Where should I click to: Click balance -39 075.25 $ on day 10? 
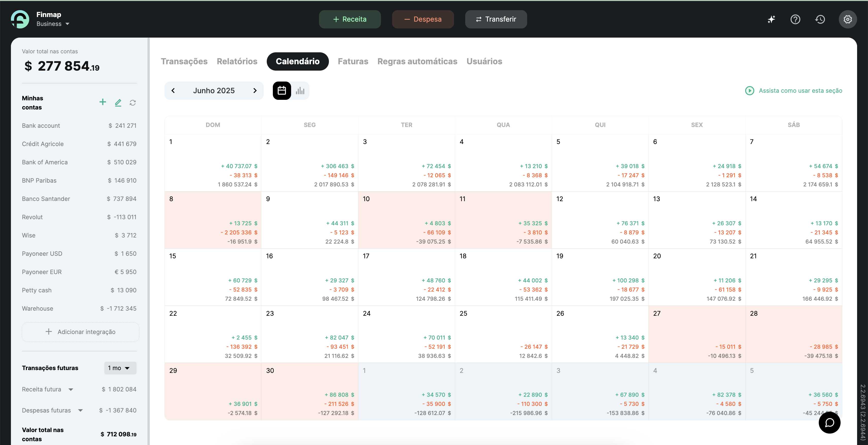[433, 242]
